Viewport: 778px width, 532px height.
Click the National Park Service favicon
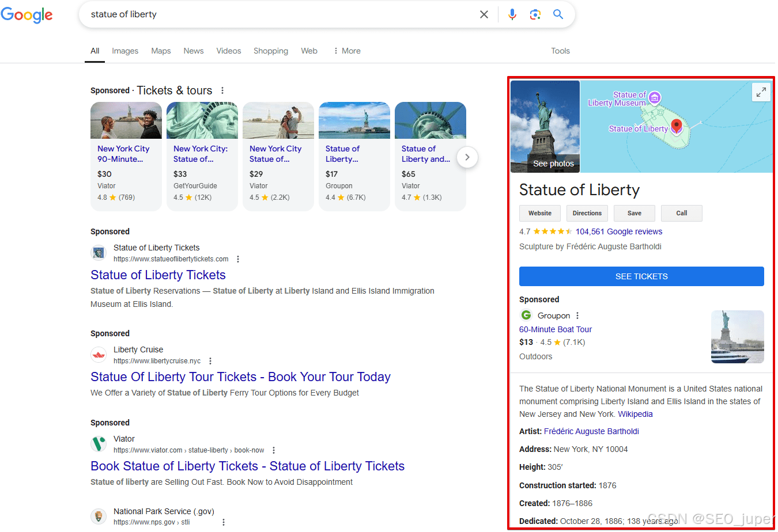tap(99, 516)
